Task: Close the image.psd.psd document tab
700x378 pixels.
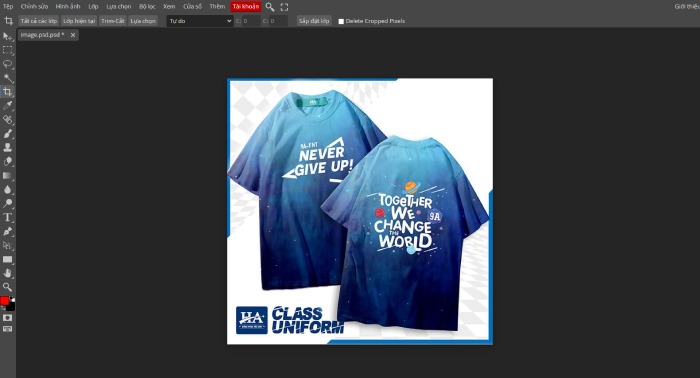Action: [73, 35]
